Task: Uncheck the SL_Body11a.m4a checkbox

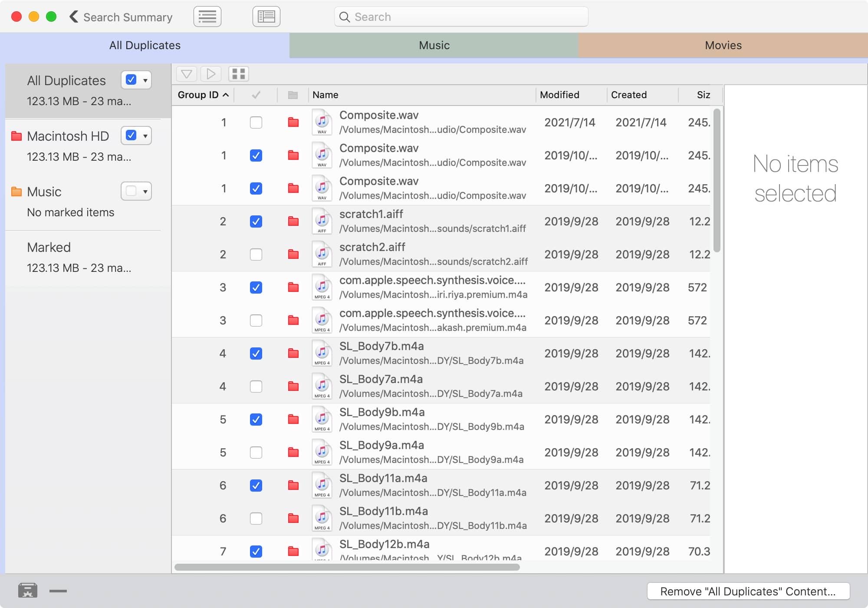Action: pyautogui.click(x=256, y=486)
